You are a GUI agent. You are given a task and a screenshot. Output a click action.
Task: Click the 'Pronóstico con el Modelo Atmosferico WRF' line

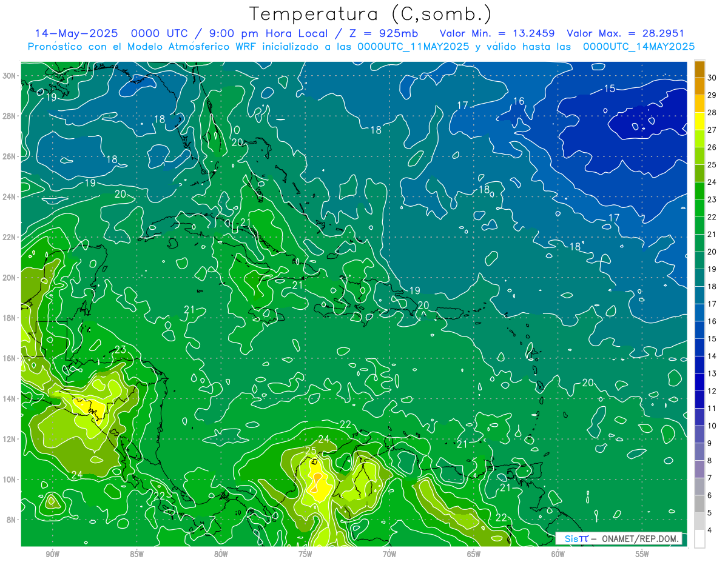[361, 47]
